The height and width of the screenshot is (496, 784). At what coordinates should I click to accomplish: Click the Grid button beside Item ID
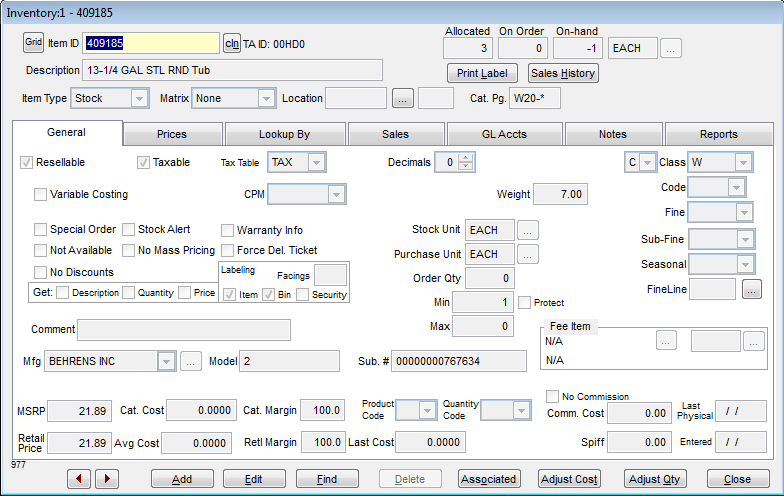tap(34, 42)
